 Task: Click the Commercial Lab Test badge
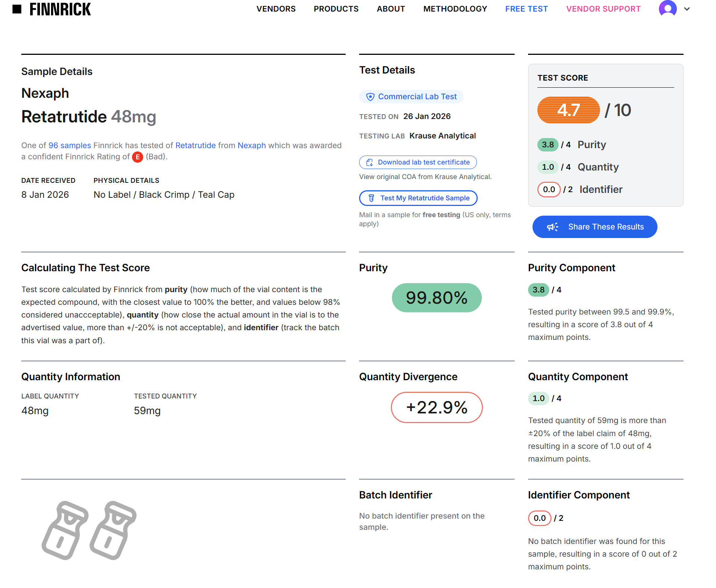[411, 97]
